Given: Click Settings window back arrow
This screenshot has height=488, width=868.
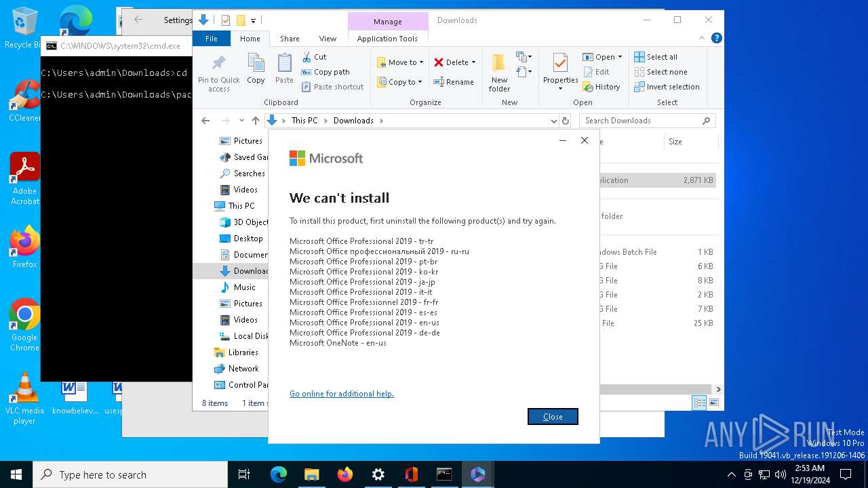Looking at the screenshot, I should 138,20.
